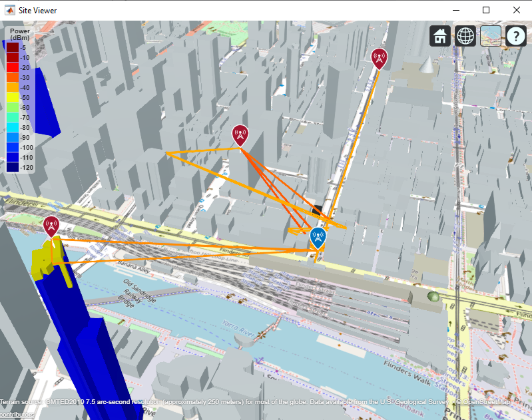This screenshot has width=532, height=420.
Task: Click the Power (dBm) legend title
Action: click(20, 34)
